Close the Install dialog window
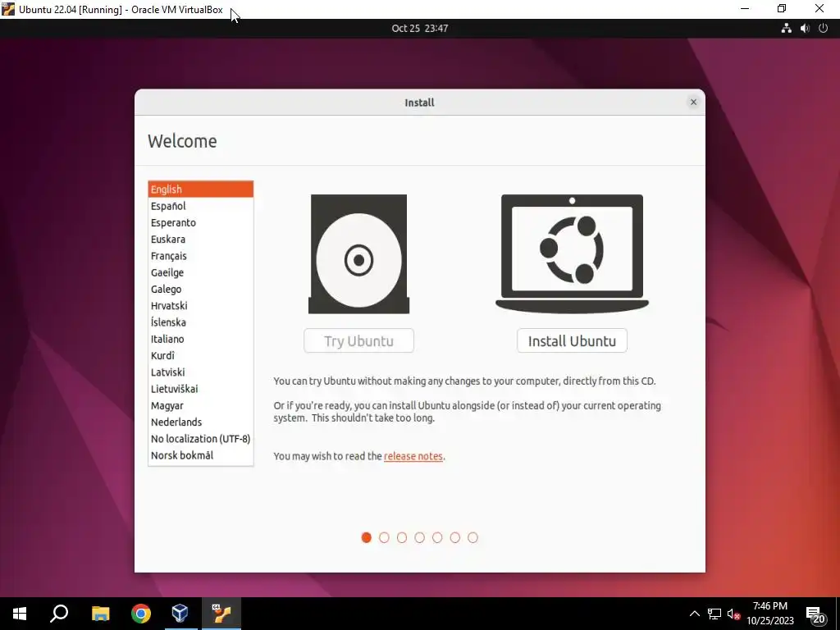This screenshot has width=840, height=630. tap(693, 102)
